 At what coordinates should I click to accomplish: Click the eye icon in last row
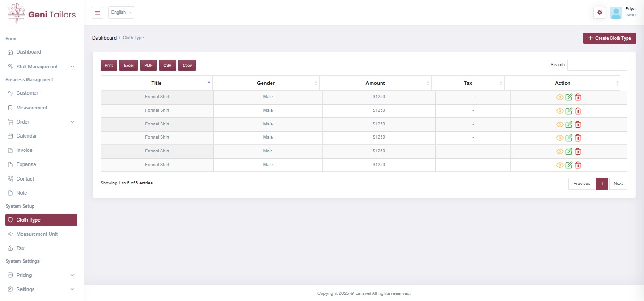[560, 165]
